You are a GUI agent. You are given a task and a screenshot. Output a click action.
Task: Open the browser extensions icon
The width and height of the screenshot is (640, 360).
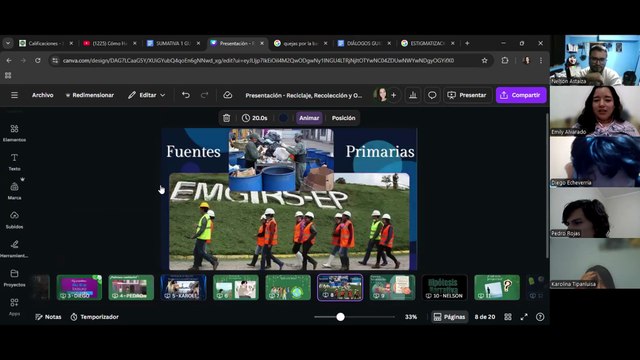pos(505,60)
